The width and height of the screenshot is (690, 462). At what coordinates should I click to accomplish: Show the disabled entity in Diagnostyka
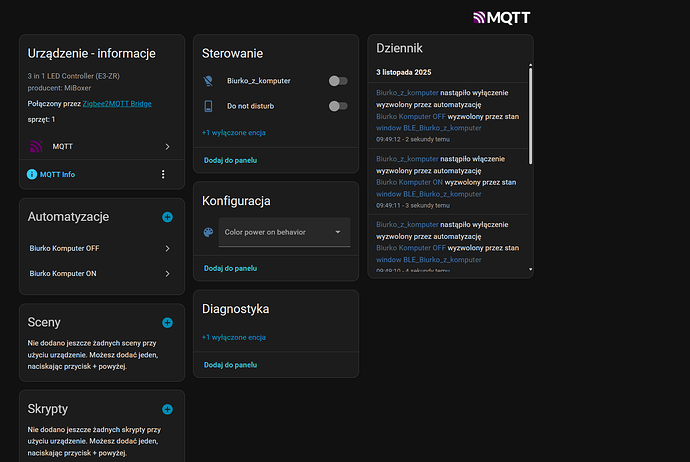click(233, 337)
